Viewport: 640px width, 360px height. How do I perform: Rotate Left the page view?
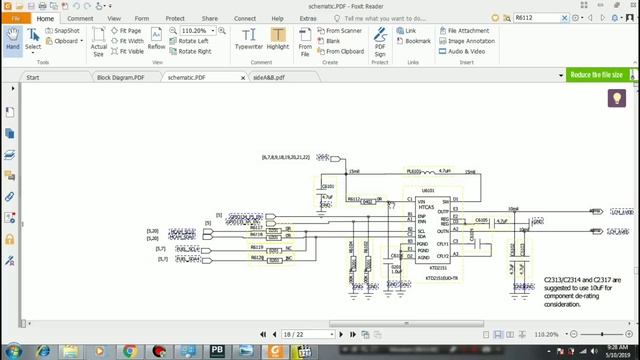click(189, 41)
